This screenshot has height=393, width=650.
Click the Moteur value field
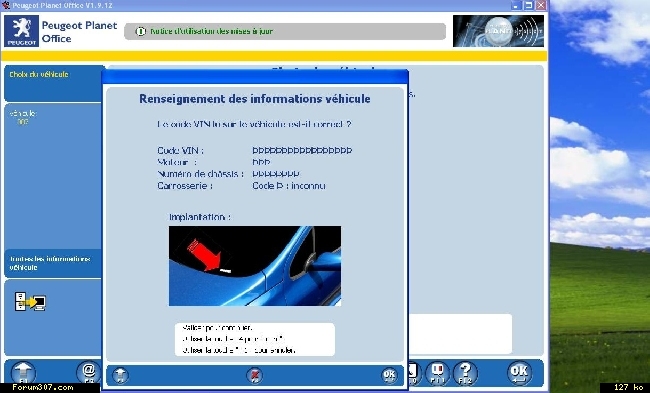pyautogui.click(x=261, y=162)
